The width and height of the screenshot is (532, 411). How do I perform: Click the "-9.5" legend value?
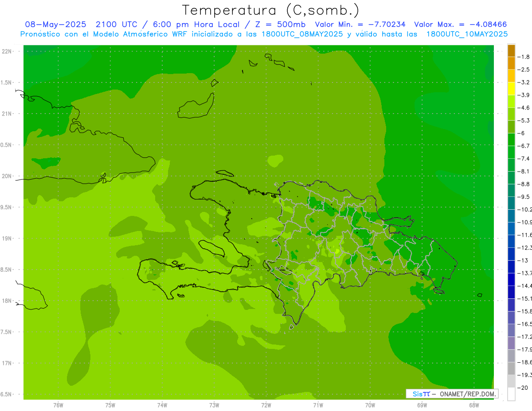click(x=524, y=196)
